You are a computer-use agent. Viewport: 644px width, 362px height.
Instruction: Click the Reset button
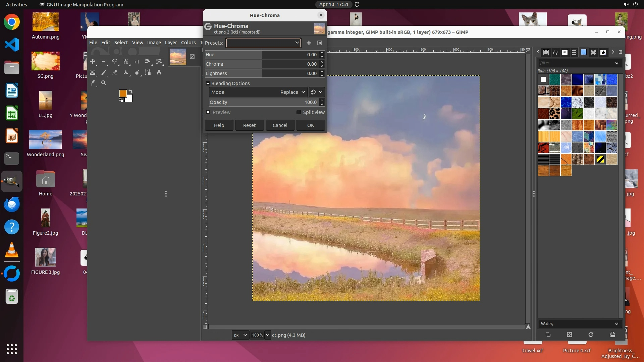click(249, 125)
